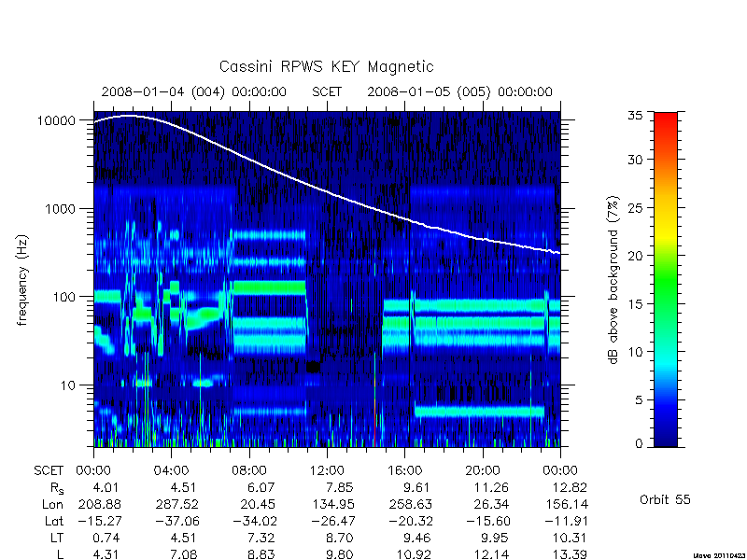The image size is (747, 560).
Task: Click the 'Lat' row label
Action: 54,522
